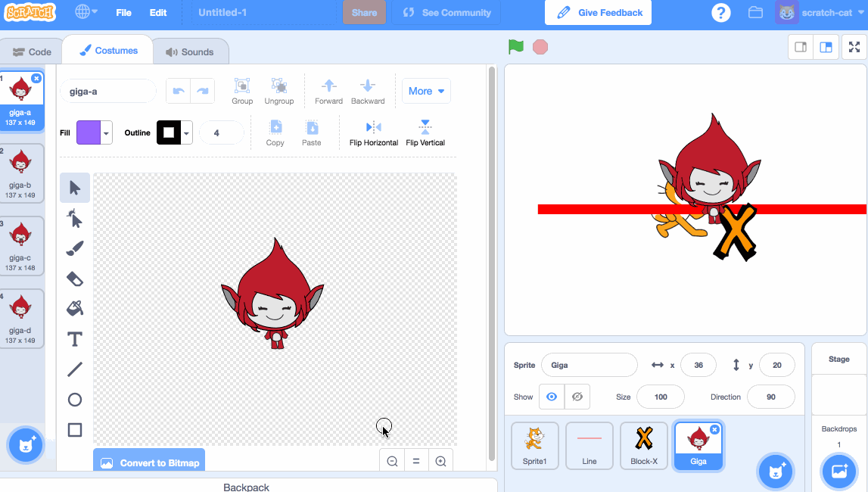Select the Rectangle tool
The image size is (868, 492).
tap(75, 430)
